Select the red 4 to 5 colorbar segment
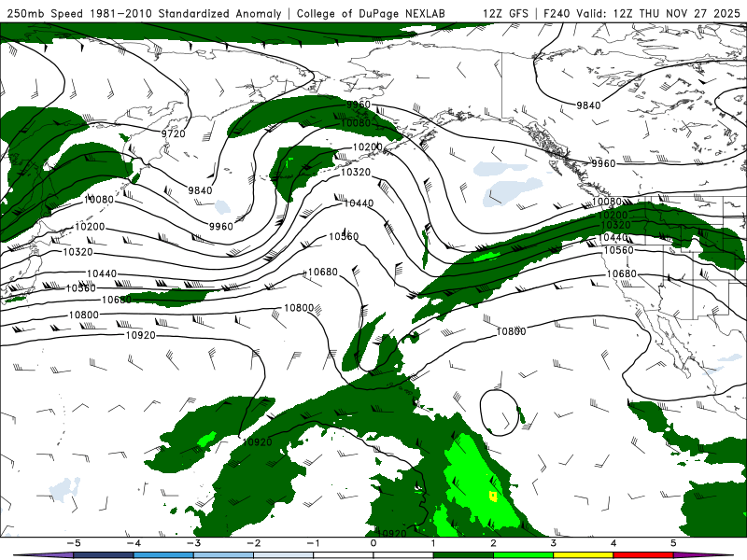Viewport: 747px width, 560px height. point(643,555)
